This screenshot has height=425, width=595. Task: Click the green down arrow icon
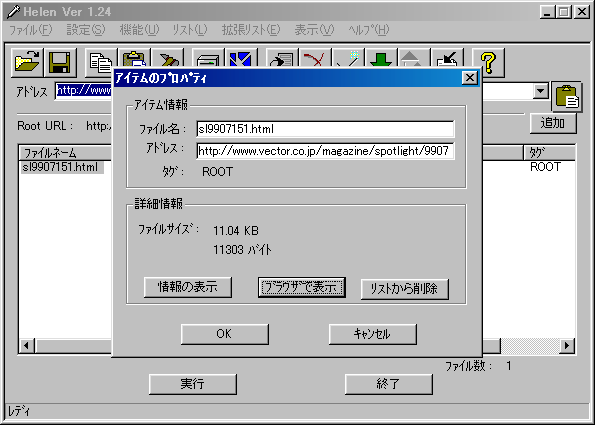point(381,59)
